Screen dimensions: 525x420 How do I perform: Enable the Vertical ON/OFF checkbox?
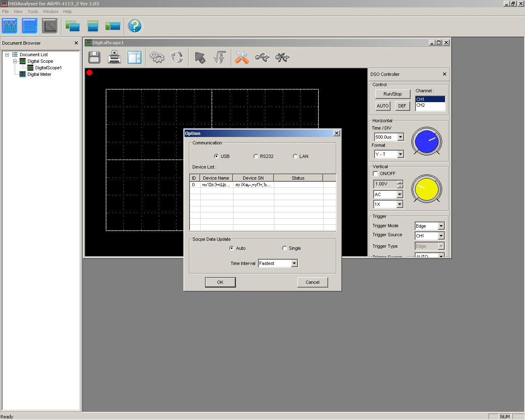375,173
